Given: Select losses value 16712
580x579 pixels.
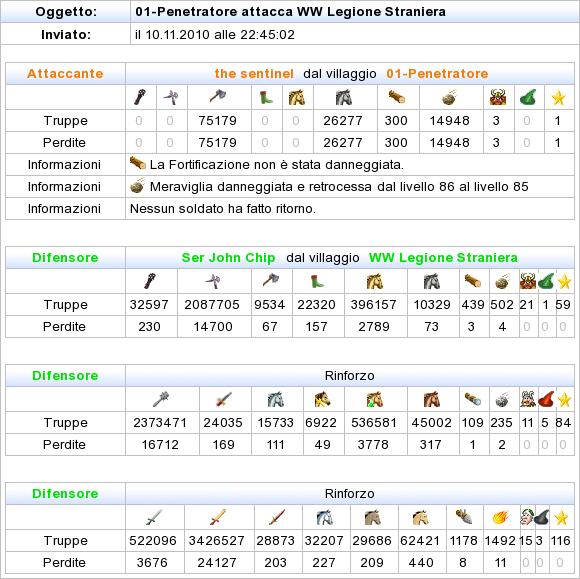Looking at the screenshot, I should [x=160, y=445].
